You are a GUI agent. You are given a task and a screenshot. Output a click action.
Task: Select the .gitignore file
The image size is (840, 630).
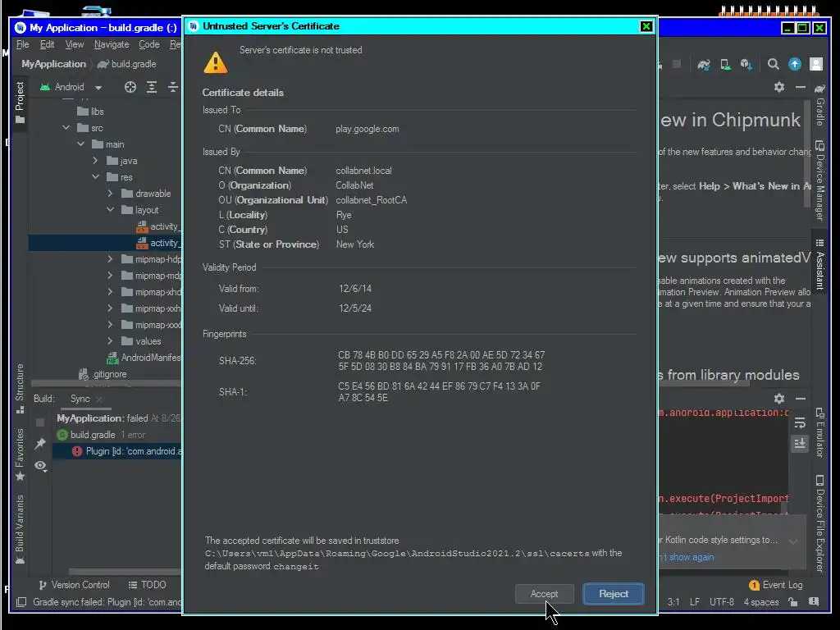click(103, 374)
